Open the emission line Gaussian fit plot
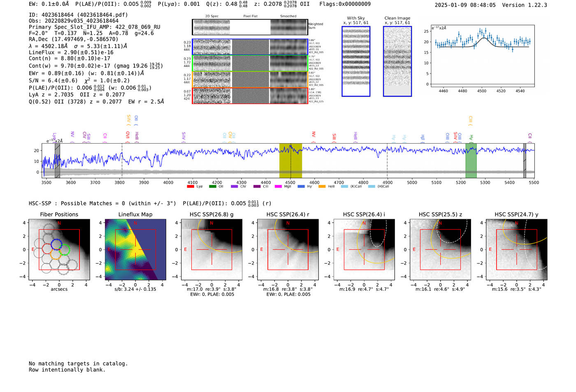Viewport: 576px width, 392px height. [482, 56]
